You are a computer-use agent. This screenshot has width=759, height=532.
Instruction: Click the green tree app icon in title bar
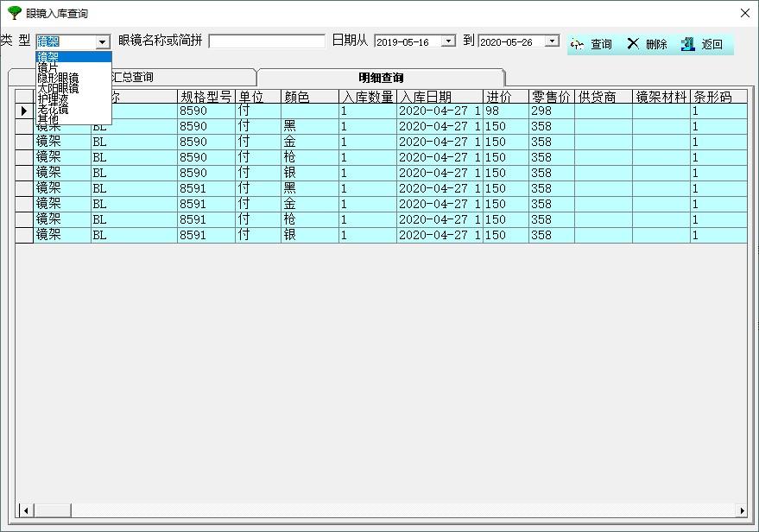click(x=14, y=13)
